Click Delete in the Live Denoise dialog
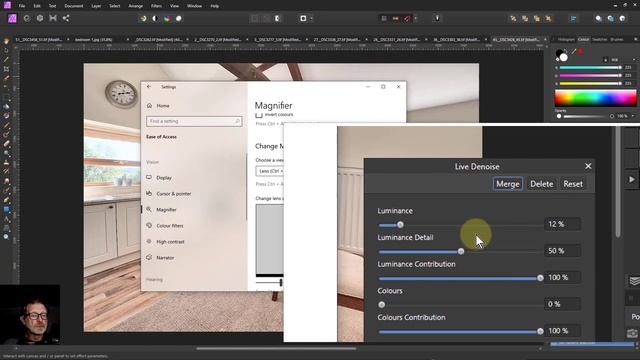640x360 pixels. [x=542, y=184]
